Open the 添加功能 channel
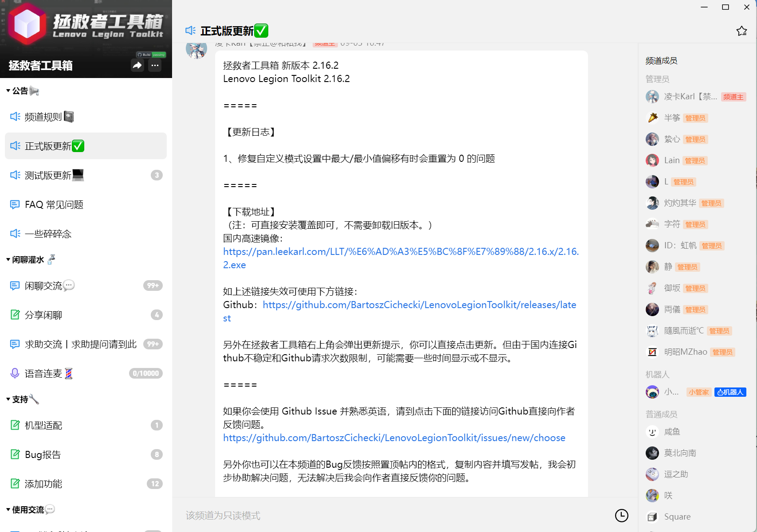This screenshot has width=757, height=532. [x=86, y=484]
